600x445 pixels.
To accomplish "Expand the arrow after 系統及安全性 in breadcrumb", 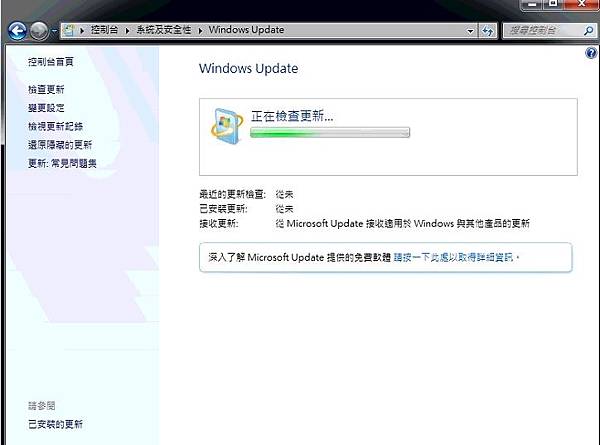I will click(200, 30).
